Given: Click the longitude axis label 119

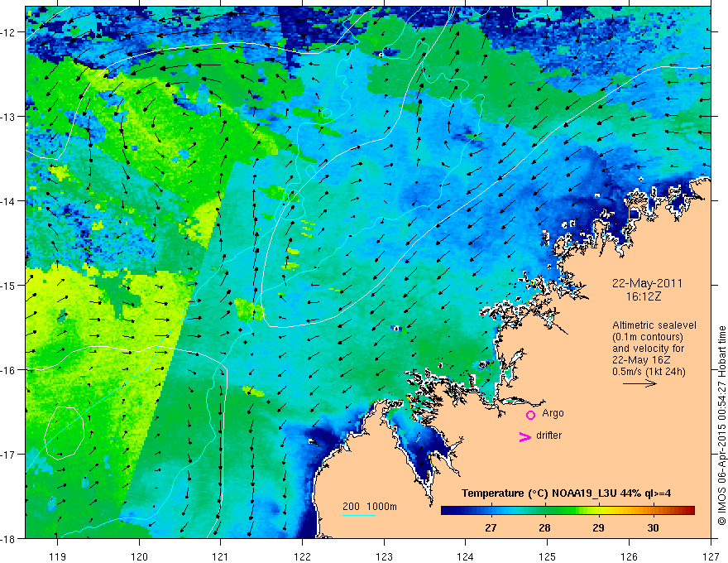Looking at the screenshot, I should [x=58, y=556].
